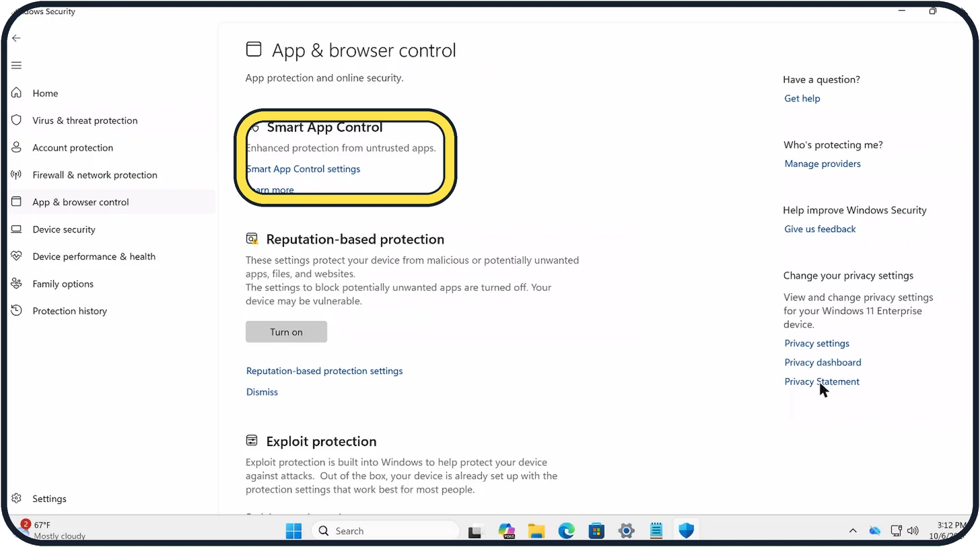Open Manage providers link
The width and height of the screenshot is (980, 547).
(x=823, y=163)
